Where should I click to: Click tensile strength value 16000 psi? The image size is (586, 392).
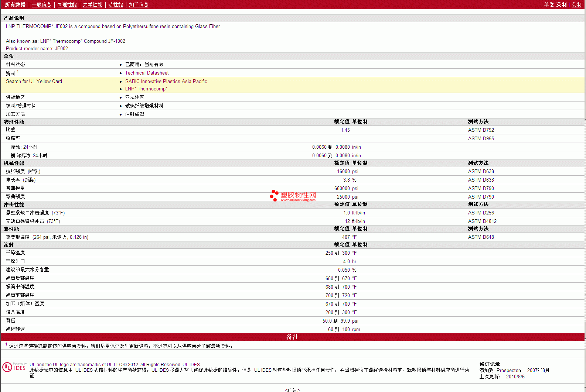pyautogui.click(x=348, y=171)
